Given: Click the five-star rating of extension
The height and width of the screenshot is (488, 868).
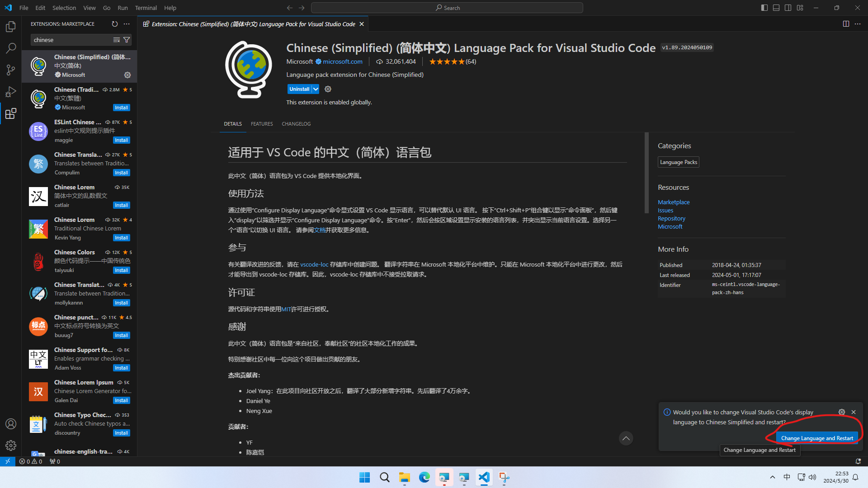Looking at the screenshot, I should click(447, 61).
